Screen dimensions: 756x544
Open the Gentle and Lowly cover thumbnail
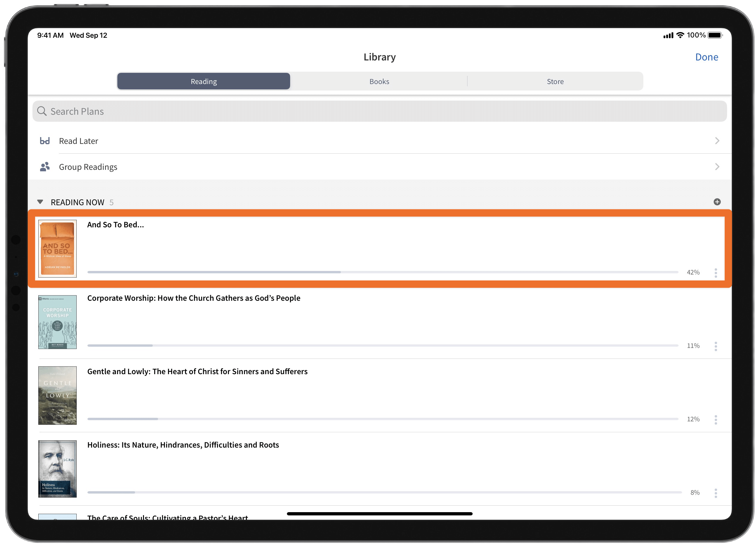coord(57,396)
